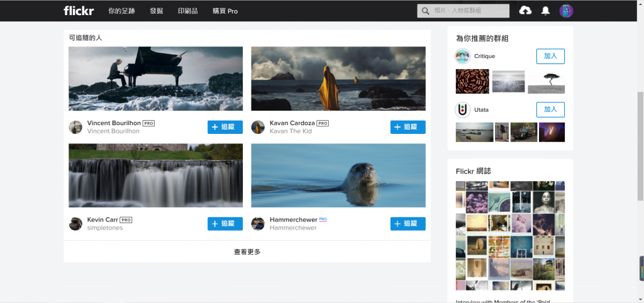Click Vincent Bourilhon's avatar
Viewport: 644px width, 303px height.
pos(75,127)
